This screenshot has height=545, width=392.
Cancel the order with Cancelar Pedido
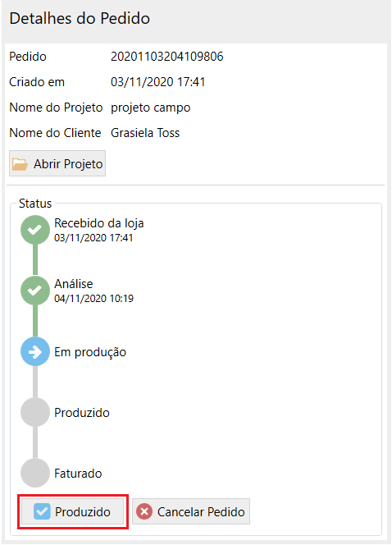tap(191, 511)
